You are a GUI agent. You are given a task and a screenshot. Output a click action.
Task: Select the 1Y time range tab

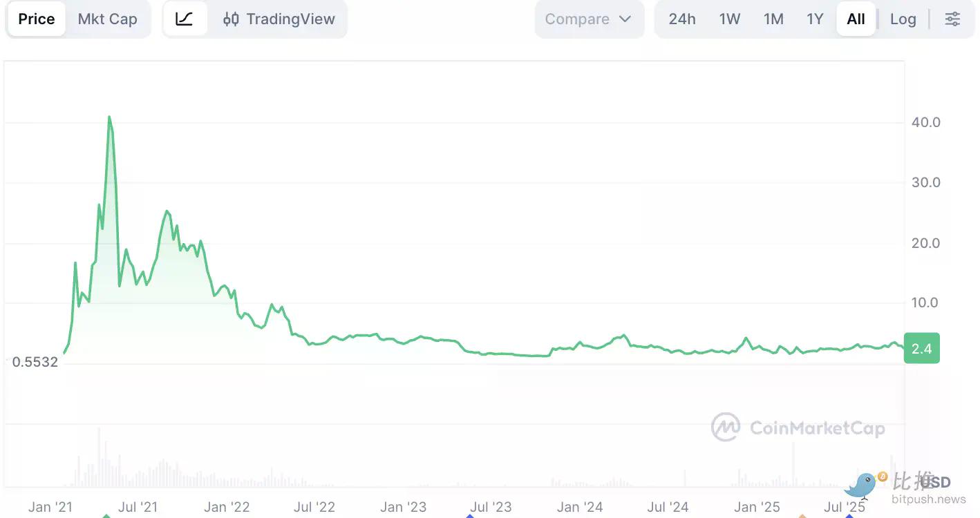click(815, 19)
